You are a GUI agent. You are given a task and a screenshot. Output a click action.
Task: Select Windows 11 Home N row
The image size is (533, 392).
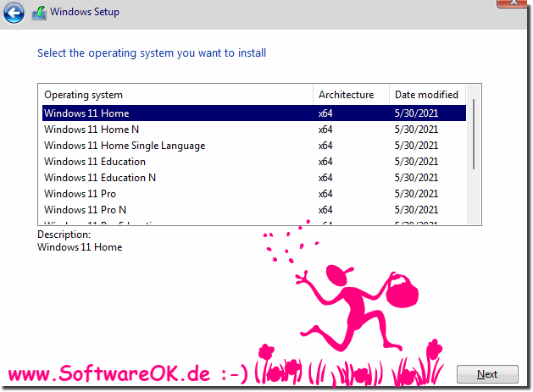click(254, 130)
